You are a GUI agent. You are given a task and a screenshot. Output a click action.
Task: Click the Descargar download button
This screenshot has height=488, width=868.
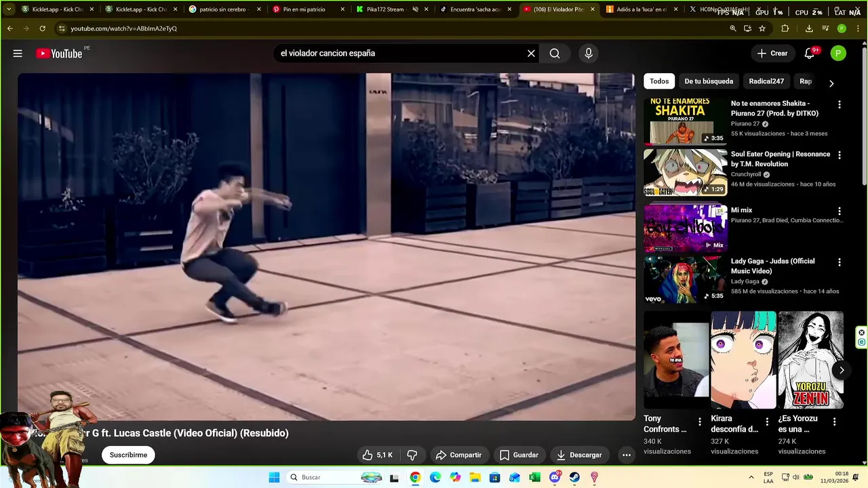579,455
